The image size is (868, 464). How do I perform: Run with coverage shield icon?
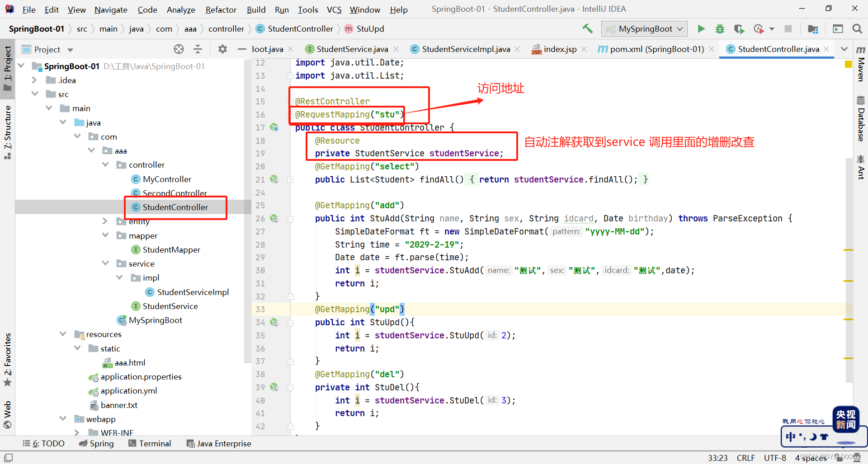[739, 29]
